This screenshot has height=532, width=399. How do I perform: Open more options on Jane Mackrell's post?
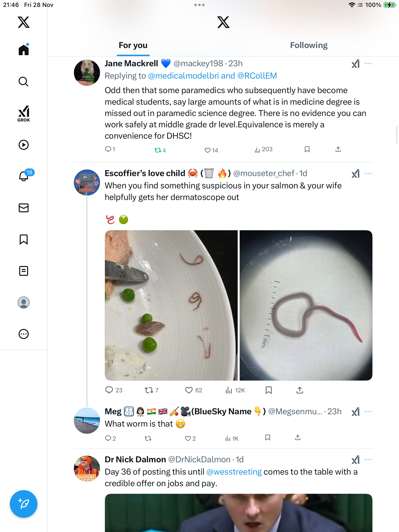pyautogui.click(x=368, y=64)
